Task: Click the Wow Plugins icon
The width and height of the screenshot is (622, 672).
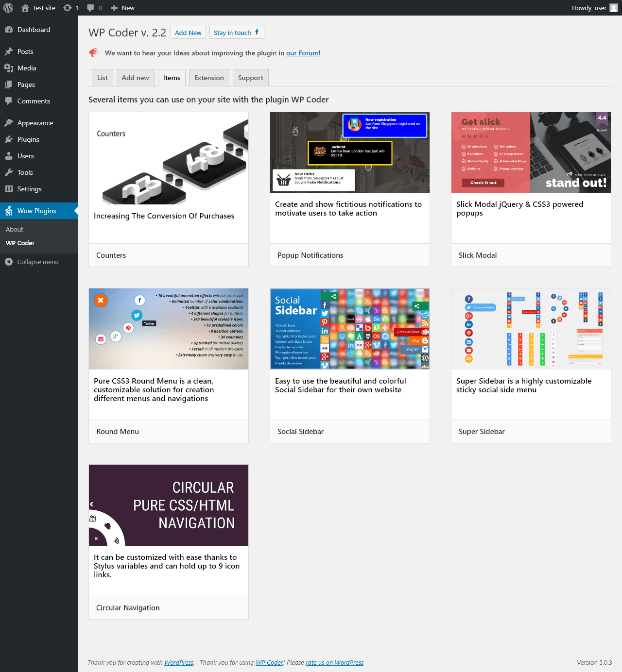Action: (x=9, y=211)
